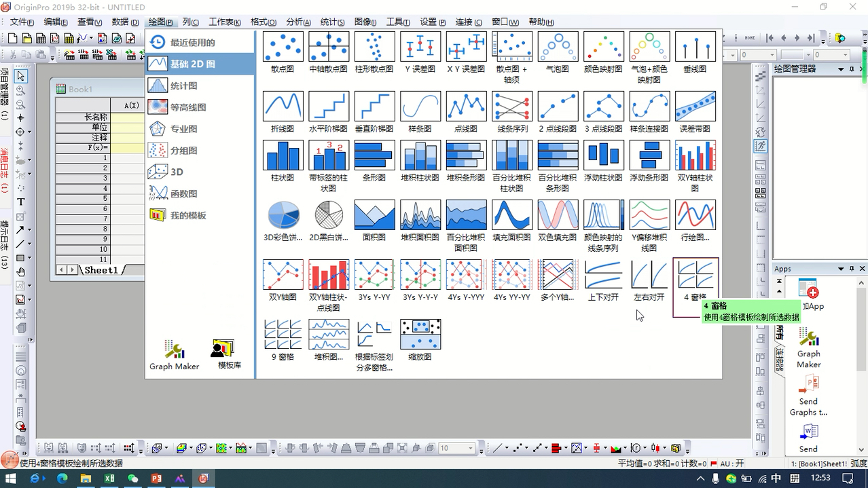Expand the 绘图管理器 panel dropdown arrow

pyautogui.click(x=841, y=69)
